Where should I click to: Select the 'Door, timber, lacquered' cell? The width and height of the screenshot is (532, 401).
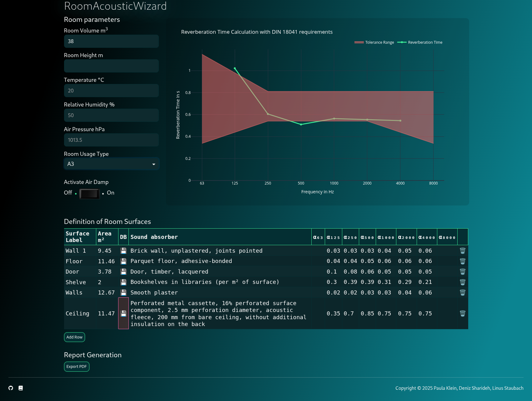click(220, 272)
